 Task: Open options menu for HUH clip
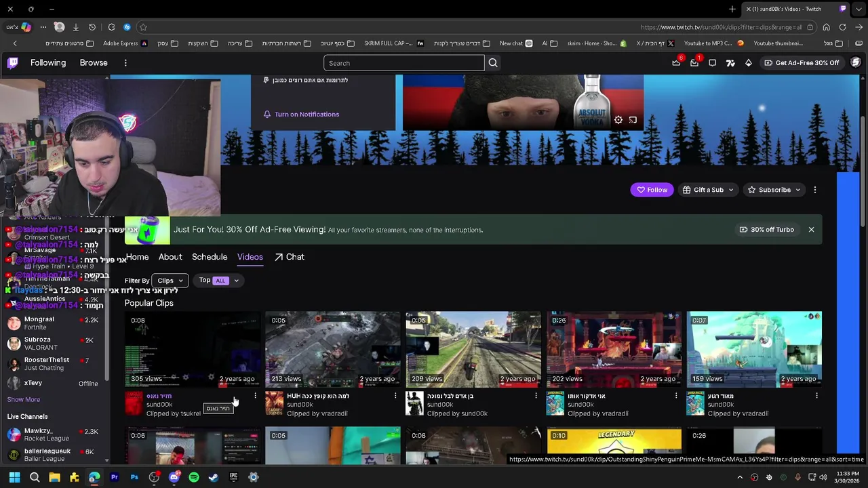(395, 396)
